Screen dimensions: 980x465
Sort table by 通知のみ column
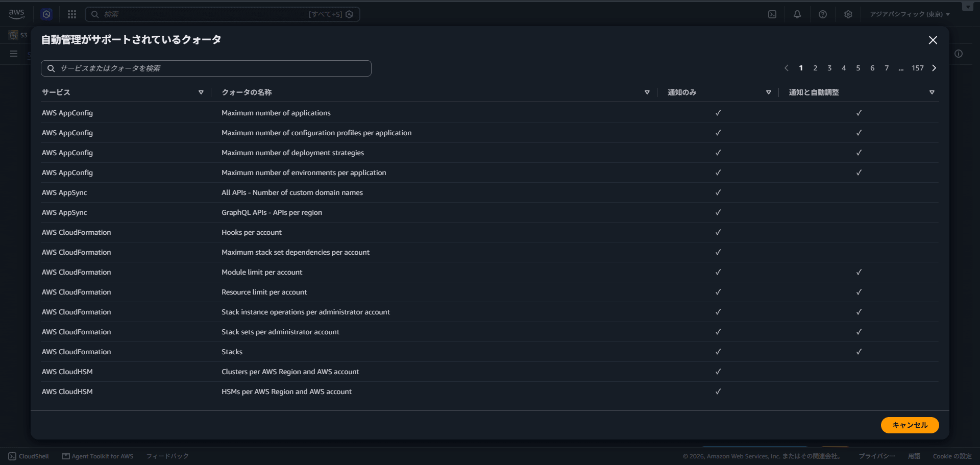[769, 92]
